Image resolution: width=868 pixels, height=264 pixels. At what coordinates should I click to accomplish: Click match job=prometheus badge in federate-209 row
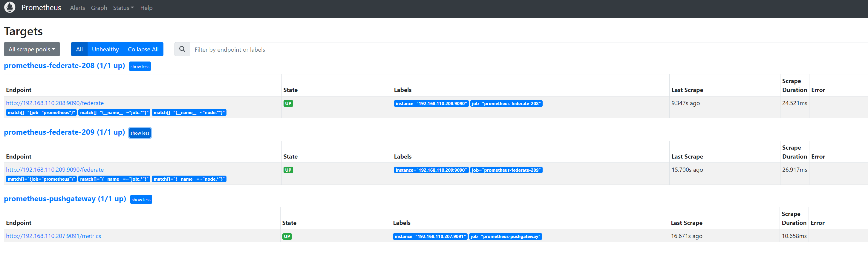click(x=42, y=179)
